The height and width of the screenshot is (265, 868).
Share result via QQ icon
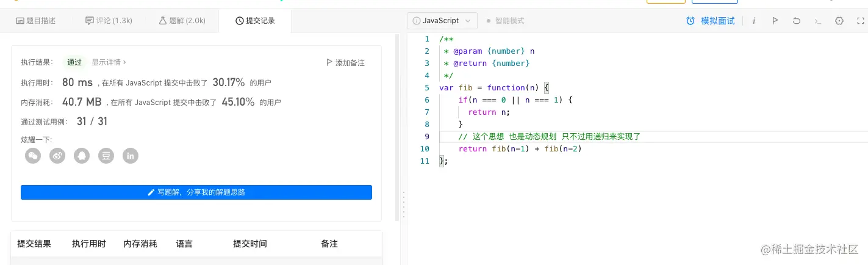click(x=82, y=156)
